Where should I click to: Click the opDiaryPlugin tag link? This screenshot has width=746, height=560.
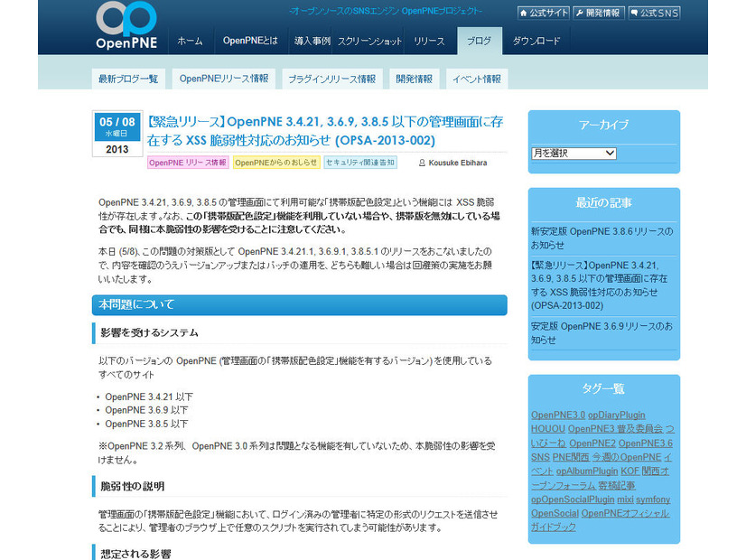pyautogui.click(x=619, y=415)
